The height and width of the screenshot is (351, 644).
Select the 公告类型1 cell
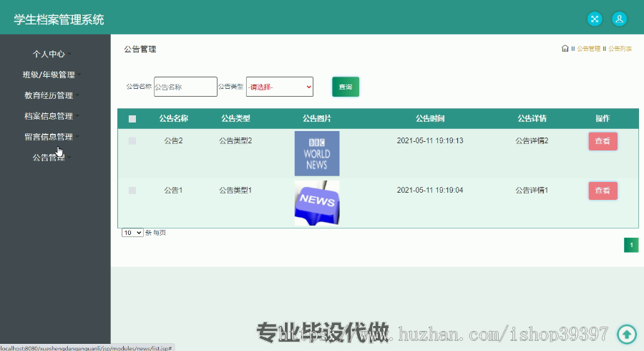(235, 190)
